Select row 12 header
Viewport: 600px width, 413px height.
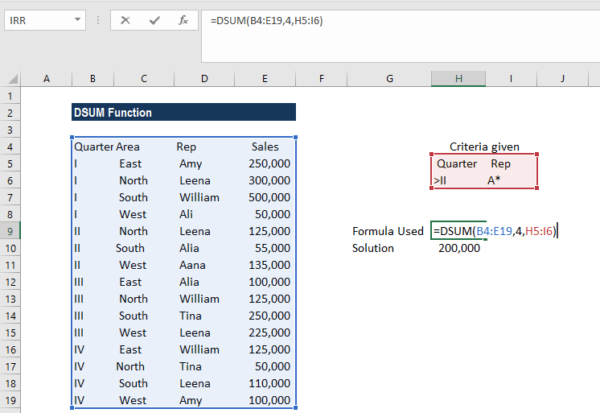[x=10, y=282]
